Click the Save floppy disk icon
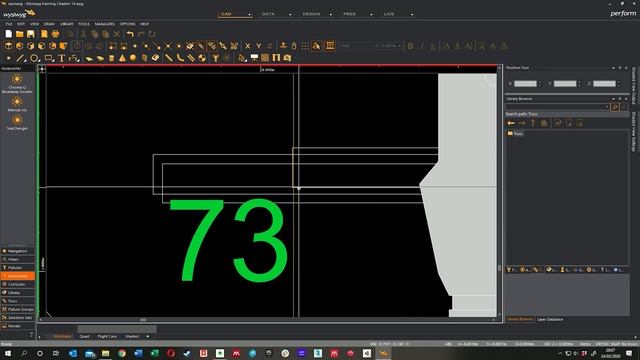The width and height of the screenshot is (640, 360). point(31,34)
